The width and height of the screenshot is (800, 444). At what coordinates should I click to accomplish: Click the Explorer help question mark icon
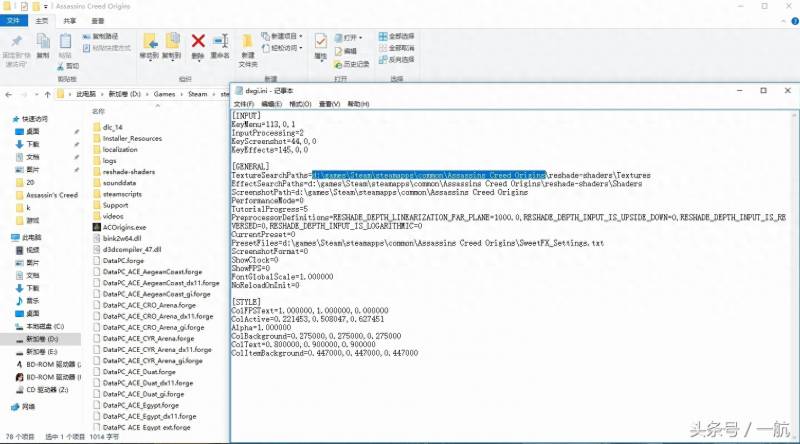click(795, 21)
